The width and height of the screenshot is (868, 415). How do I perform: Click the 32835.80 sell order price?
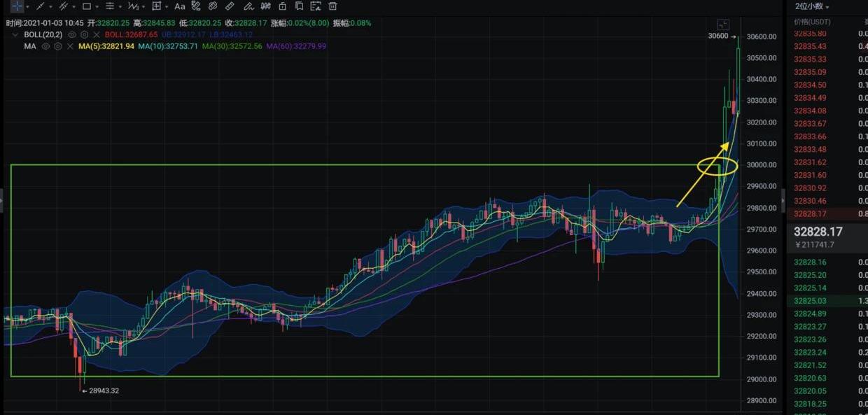coord(810,34)
